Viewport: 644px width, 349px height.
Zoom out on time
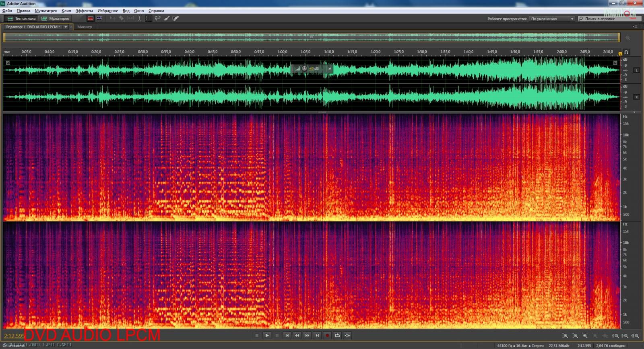[x=595, y=336]
